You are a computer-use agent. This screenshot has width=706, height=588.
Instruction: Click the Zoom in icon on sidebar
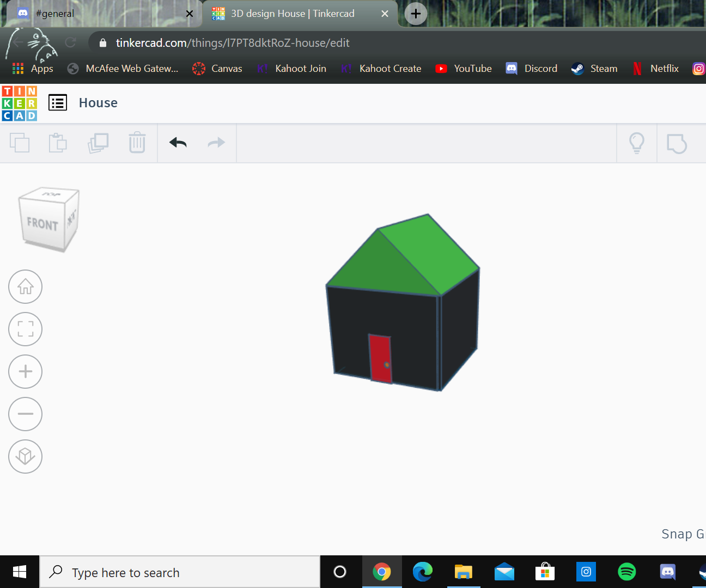coord(25,371)
